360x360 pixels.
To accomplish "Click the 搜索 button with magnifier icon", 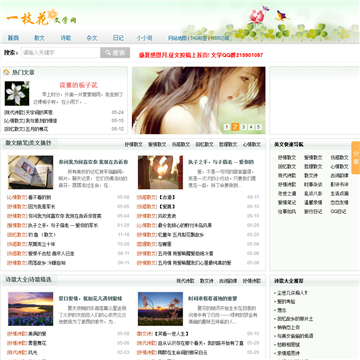I will point(115,53).
